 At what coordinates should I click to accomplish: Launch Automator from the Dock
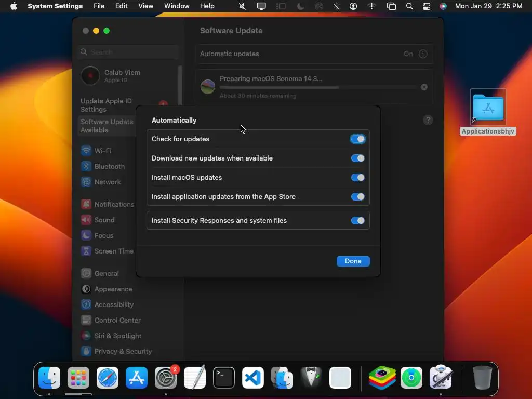(441, 378)
